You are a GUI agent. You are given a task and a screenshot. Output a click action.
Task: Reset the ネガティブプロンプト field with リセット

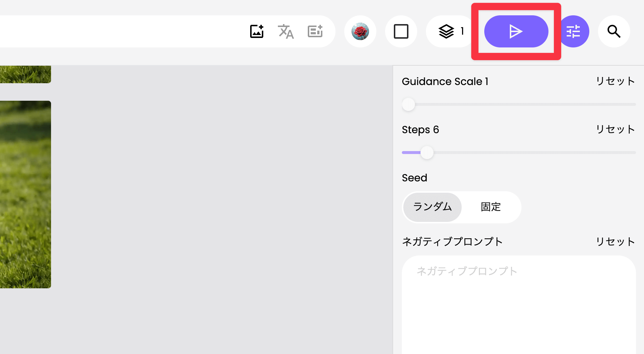coord(615,242)
